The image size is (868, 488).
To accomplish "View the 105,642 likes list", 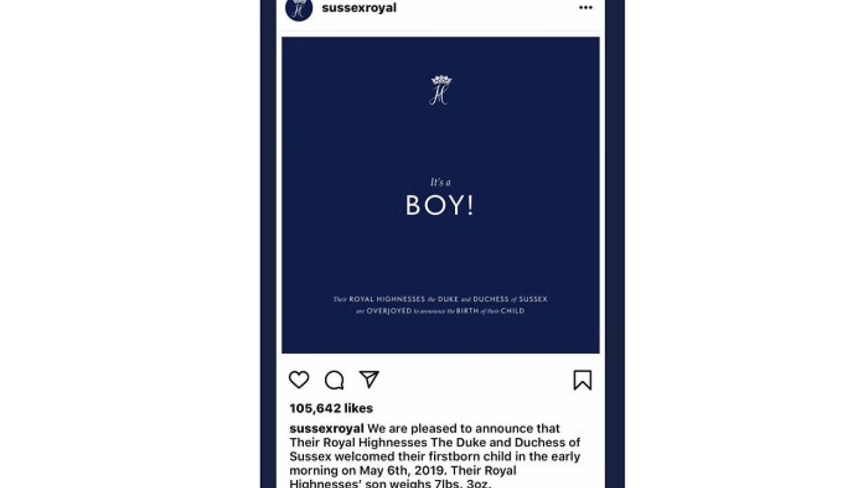I will pyautogui.click(x=331, y=408).
